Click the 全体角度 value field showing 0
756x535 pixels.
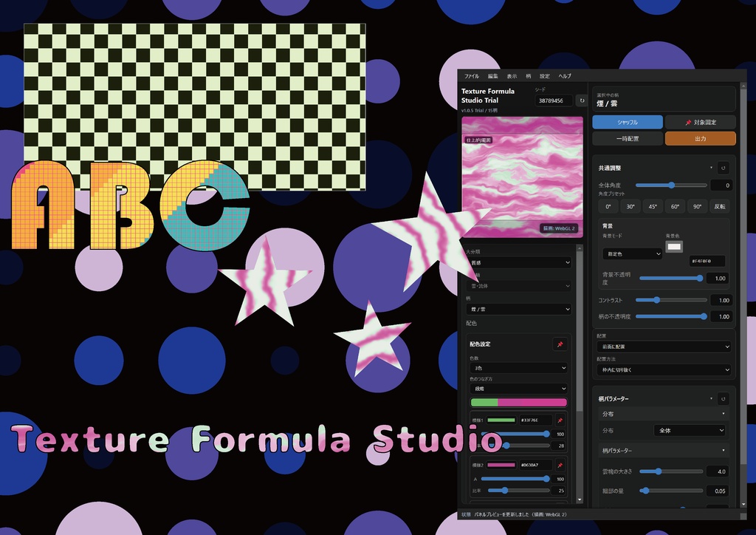pyautogui.click(x=721, y=185)
